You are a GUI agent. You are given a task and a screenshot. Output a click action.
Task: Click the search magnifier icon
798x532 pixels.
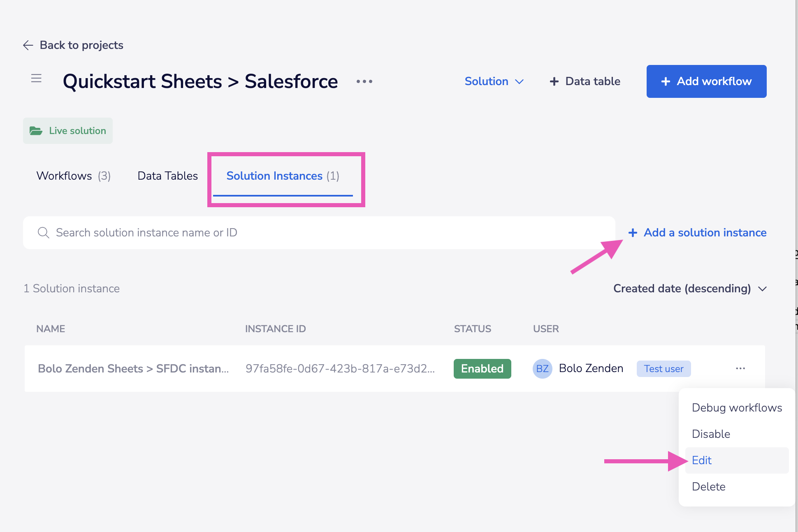pyautogui.click(x=44, y=233)
